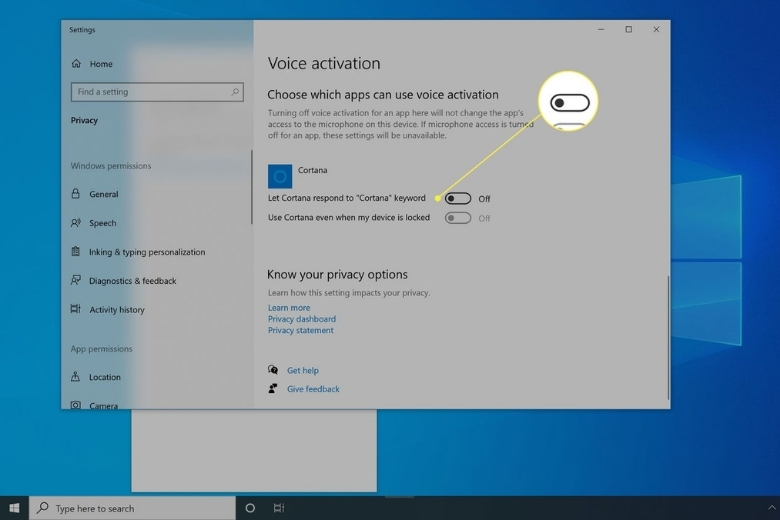
Task: Click the Privacy section label
Action: [x=84, y=120]
